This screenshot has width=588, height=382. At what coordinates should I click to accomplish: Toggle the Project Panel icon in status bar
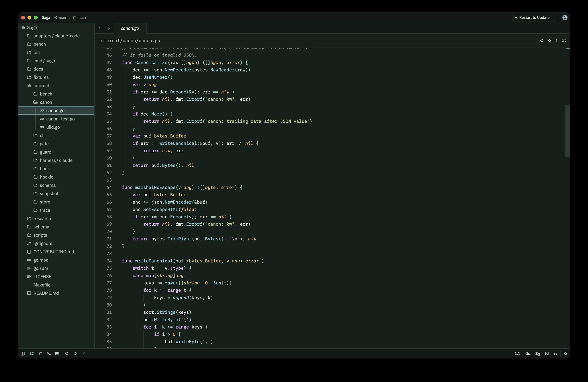tap(32, 354)
